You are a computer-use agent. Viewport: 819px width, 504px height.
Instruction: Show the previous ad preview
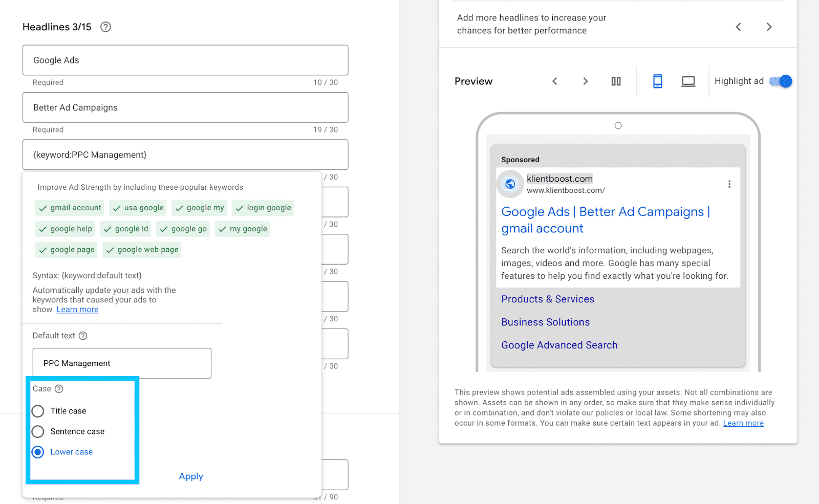point(554,81)
